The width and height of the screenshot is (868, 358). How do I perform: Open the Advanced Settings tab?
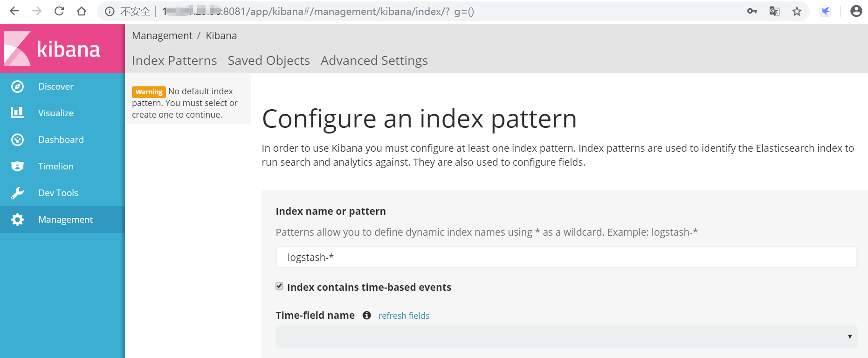point(374,61)
